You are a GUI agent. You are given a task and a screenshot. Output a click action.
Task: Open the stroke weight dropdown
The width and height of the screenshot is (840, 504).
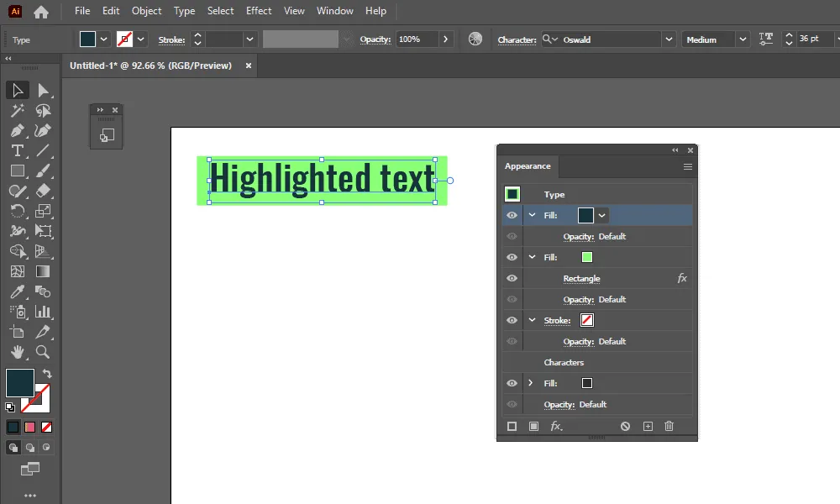(249, 39)
